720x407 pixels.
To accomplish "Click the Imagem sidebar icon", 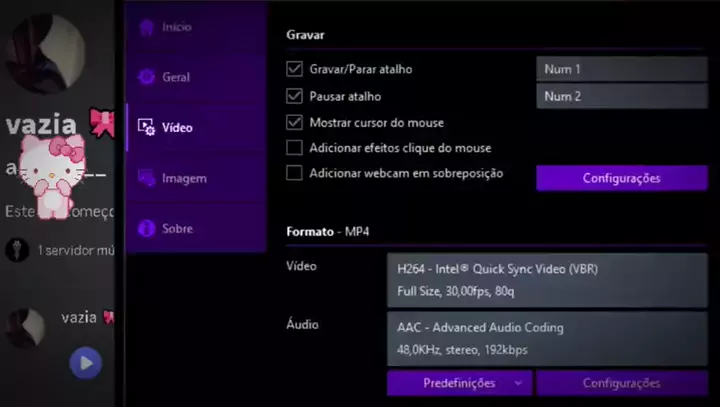I will 146,178.
